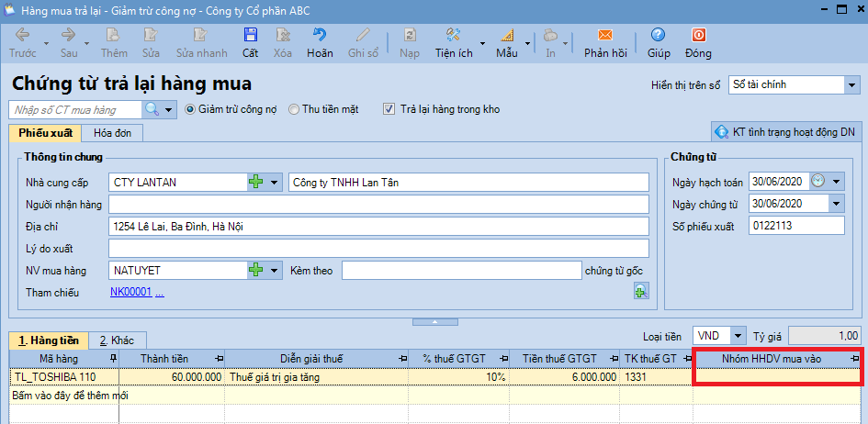Click the Tiền thuế GTGT column header
The width and height of the screenshot is (868, 424).
pos(564,359)
